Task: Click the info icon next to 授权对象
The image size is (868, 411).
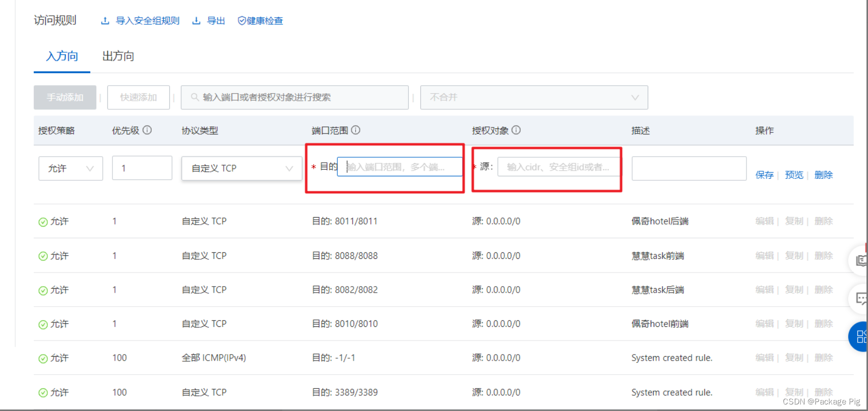Action: (516, 130)
